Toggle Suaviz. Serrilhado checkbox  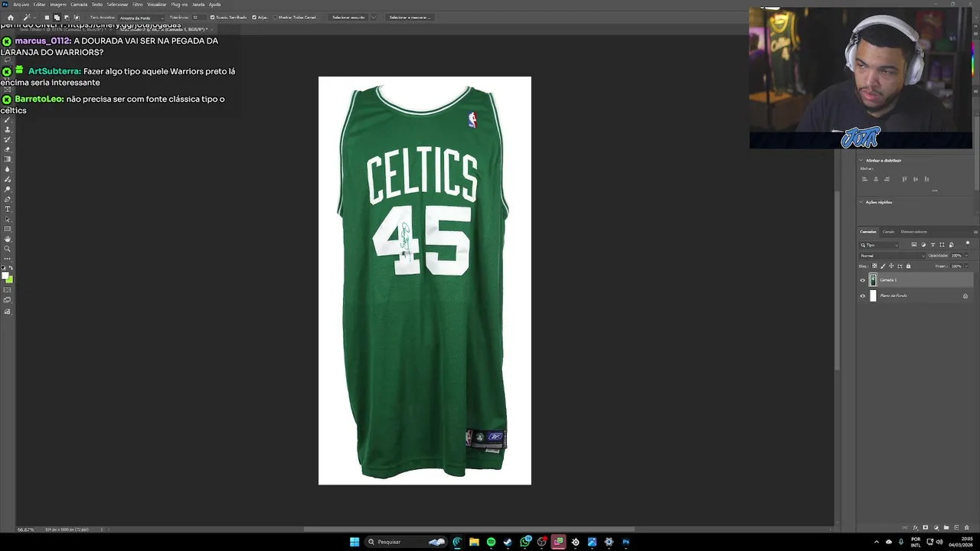[x=212, y=18]
